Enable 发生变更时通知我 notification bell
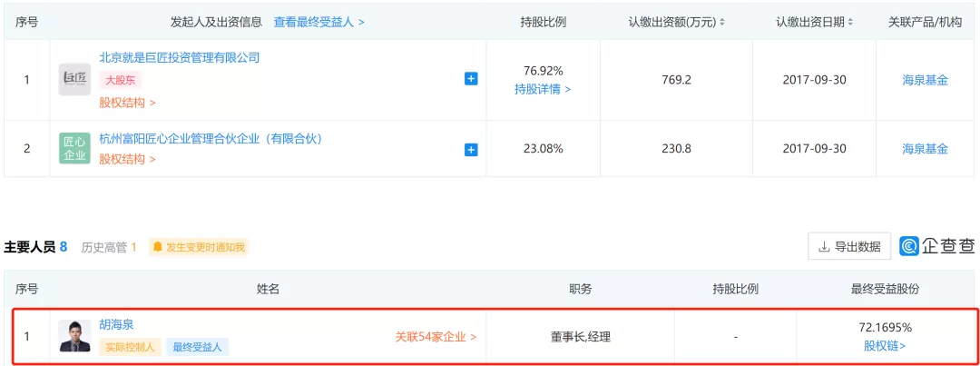Screen dimensions: 980x366 (x=199, y=247)
